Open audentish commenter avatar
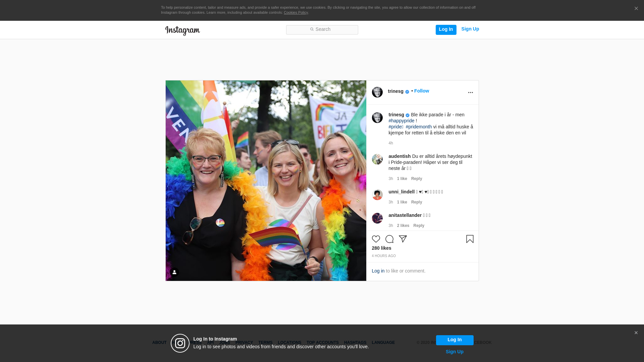This screenshot has width=644, height=362. coord(377,159)
